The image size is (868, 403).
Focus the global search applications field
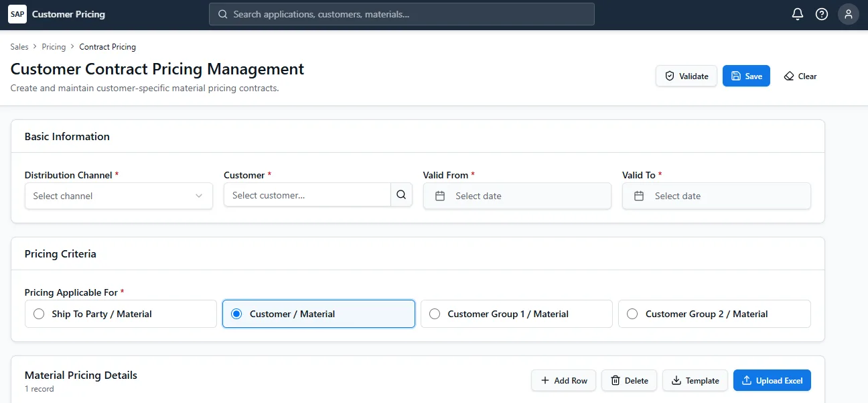(x=402, y=14)
